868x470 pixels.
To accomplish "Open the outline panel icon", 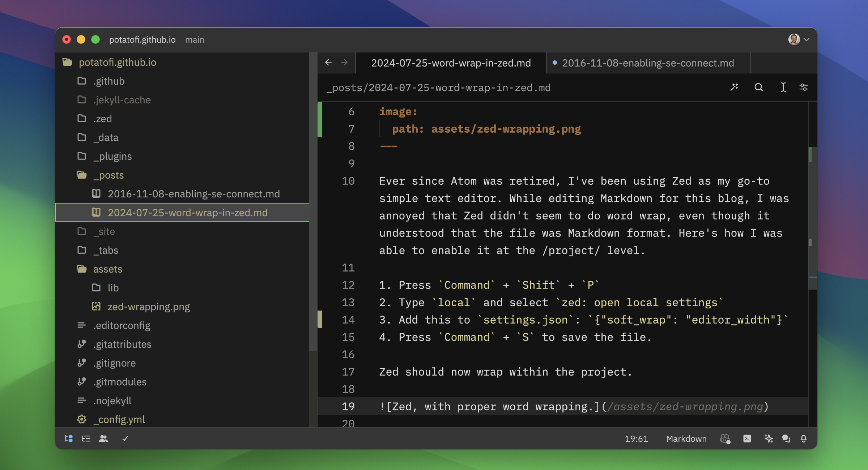I will [86, 439].
